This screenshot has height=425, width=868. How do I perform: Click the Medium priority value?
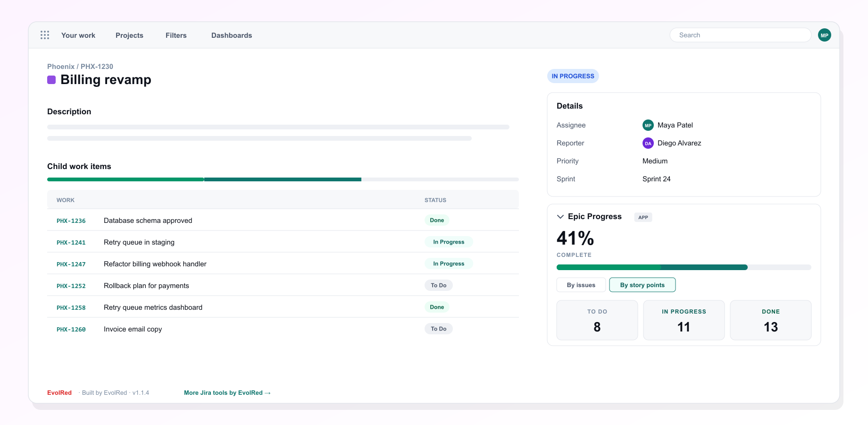click(x=655, y=161)
